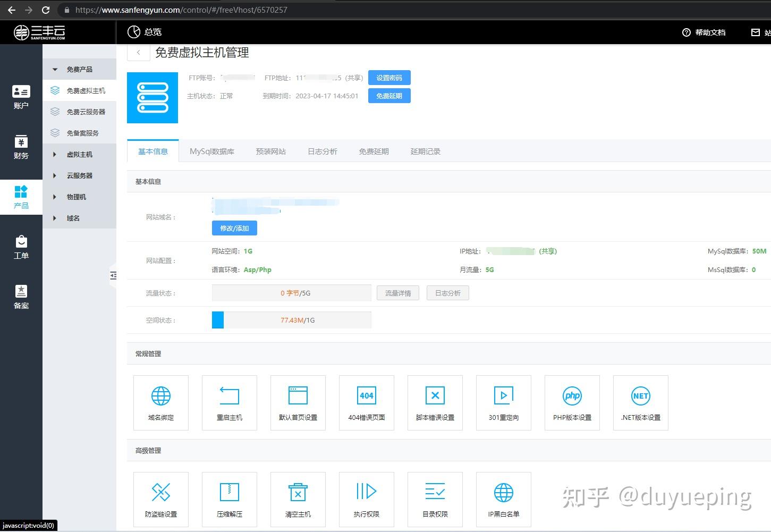This screenshot has height=532, width=771.
Task: Click the browser address bar
Action: click(414, 10)
